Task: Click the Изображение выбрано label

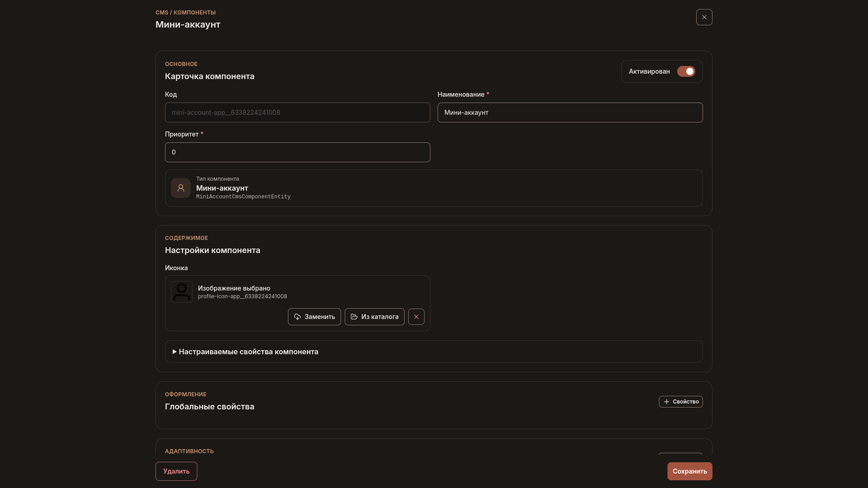Action: click(234, 288)
